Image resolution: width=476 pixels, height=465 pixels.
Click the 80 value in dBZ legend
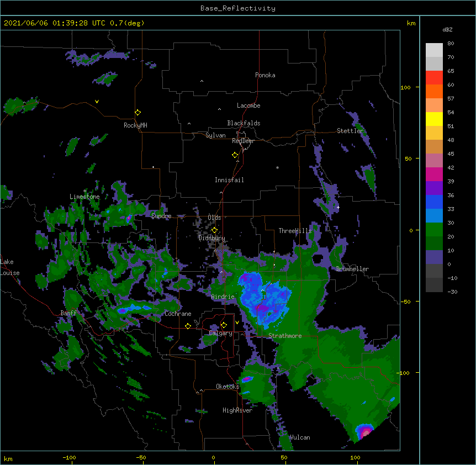[x=451, y=44]
